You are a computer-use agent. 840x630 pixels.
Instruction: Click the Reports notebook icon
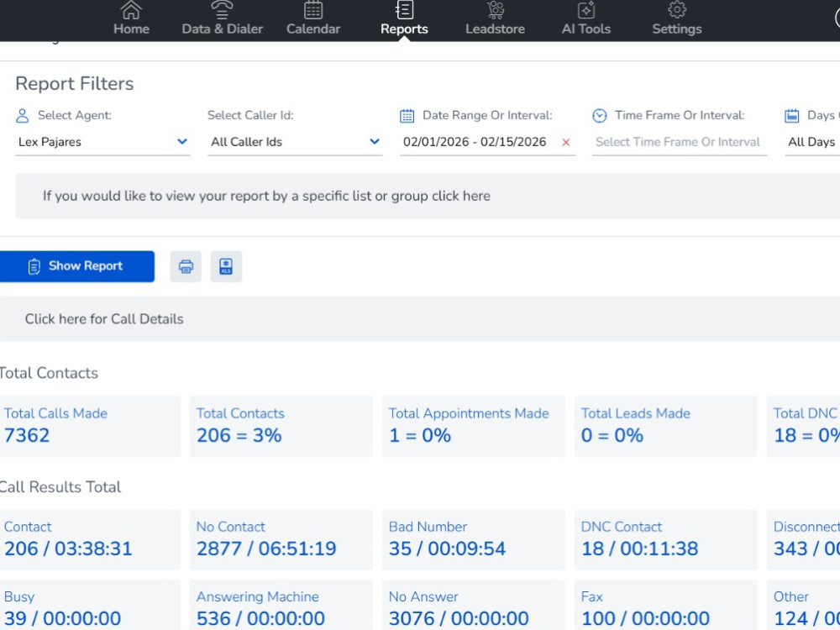(404, 9)
